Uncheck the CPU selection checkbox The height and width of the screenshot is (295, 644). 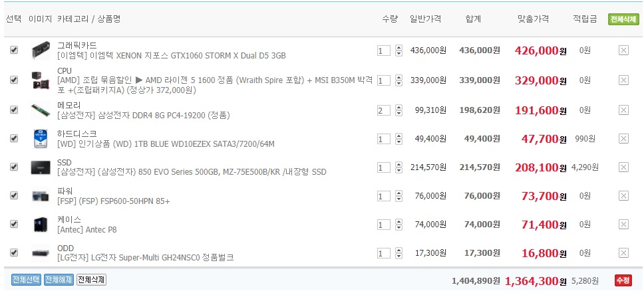tap(14, 80)
